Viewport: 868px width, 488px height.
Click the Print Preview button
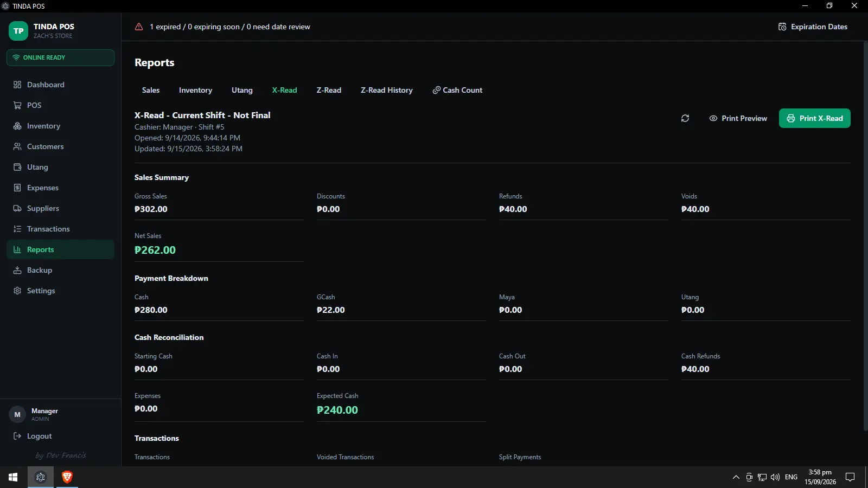click(738, 118)
